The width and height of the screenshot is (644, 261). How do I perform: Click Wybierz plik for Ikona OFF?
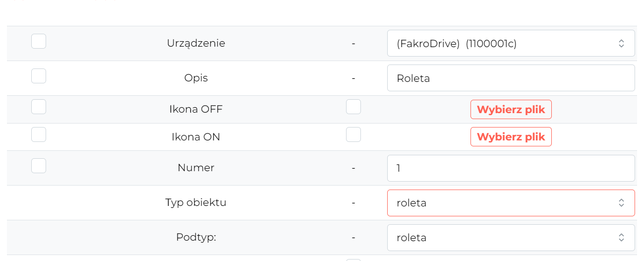[x=511, y=110]
